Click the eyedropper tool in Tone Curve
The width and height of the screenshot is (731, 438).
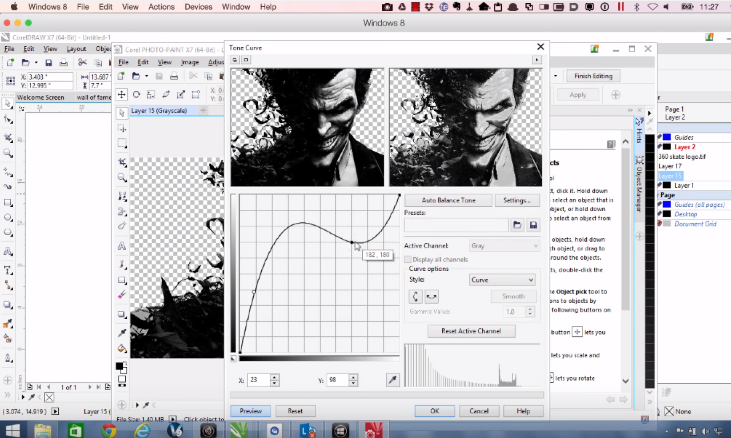click(393, 380)
